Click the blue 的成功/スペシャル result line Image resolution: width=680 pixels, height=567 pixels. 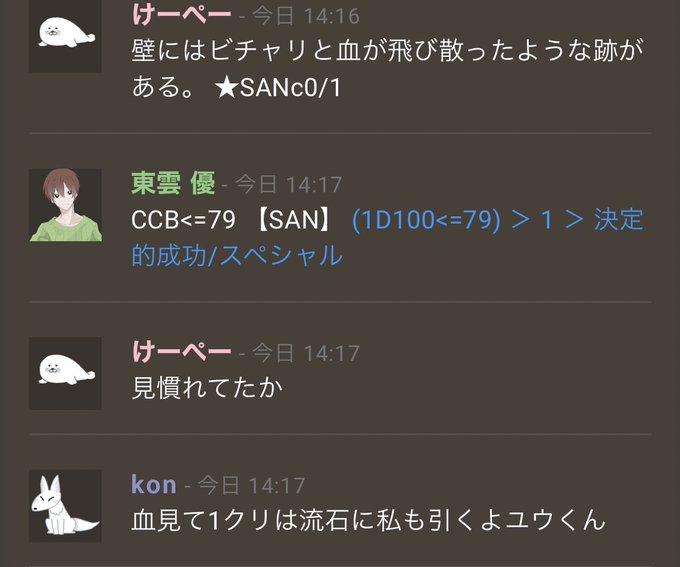click(237, 255)
